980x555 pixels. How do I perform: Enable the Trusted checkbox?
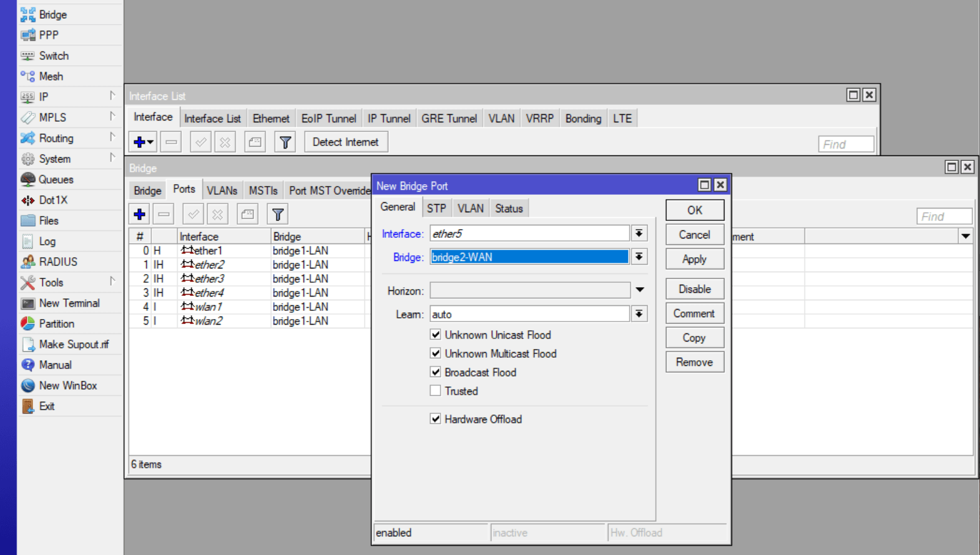[436, 391]
